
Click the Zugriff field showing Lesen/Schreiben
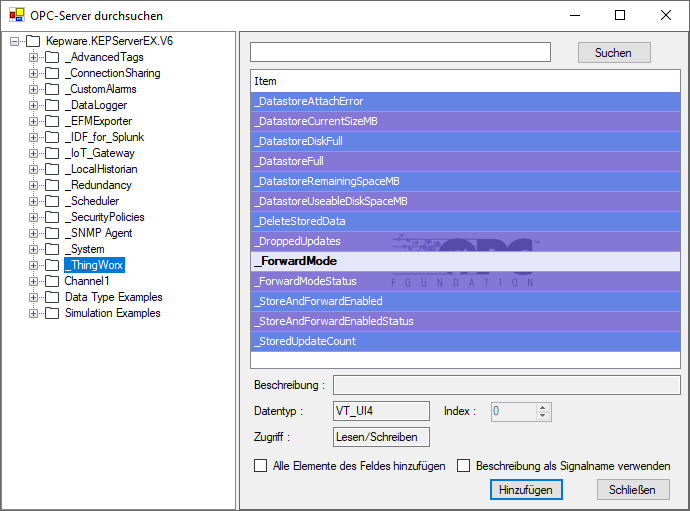point(381,437)
